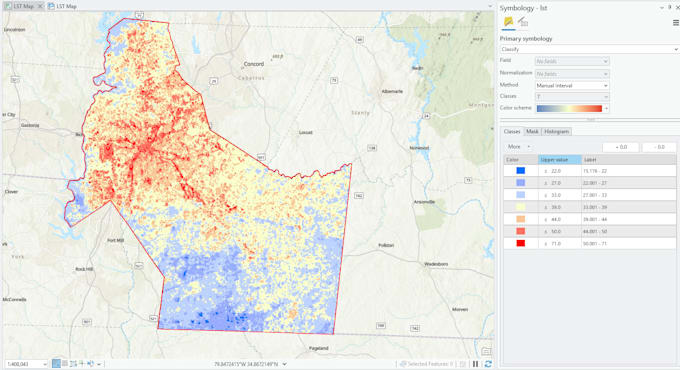Open the map scale dropdown

[x=45, y=364]
